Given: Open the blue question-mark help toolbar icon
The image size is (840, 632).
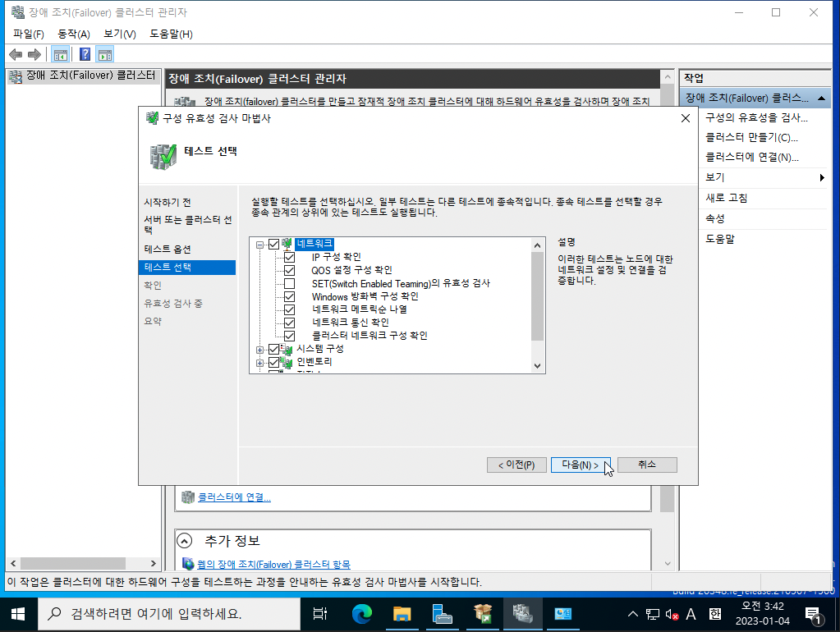Looking at the screenshot, I should click(85, 54).
